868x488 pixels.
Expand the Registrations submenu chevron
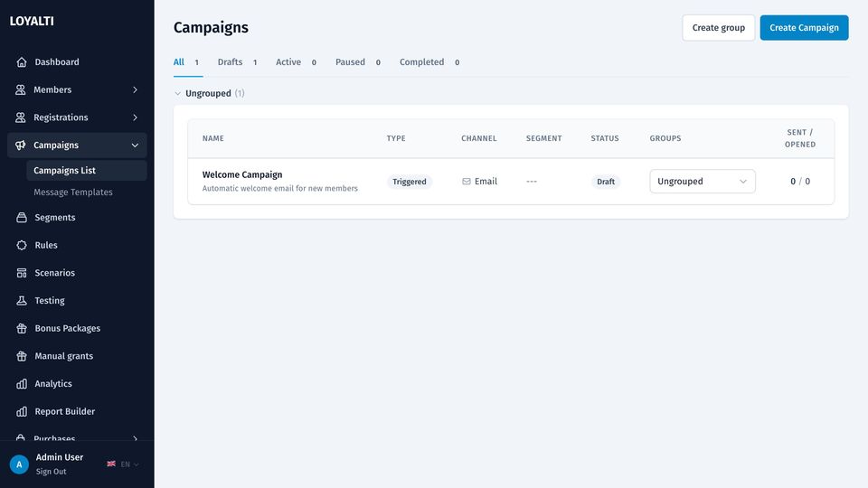pyautogui.click(x=135, y=117)
